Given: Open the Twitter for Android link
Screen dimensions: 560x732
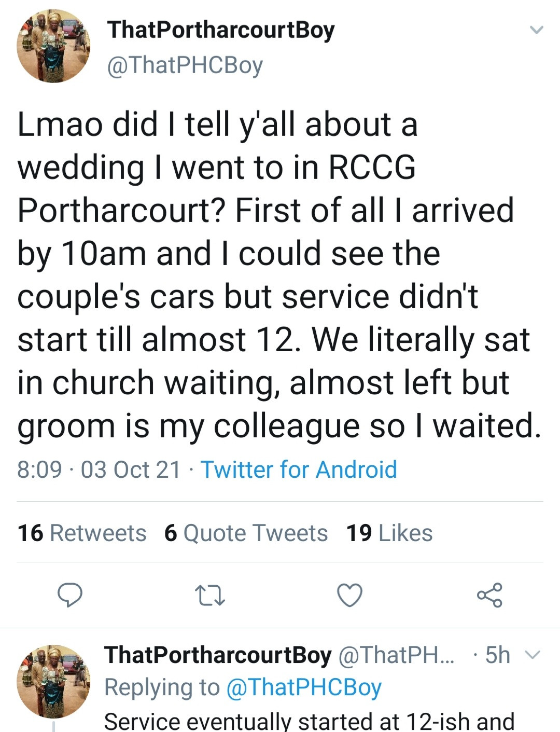Looking at the screenshot, I should pyautogui.click(x=299, y=469).
